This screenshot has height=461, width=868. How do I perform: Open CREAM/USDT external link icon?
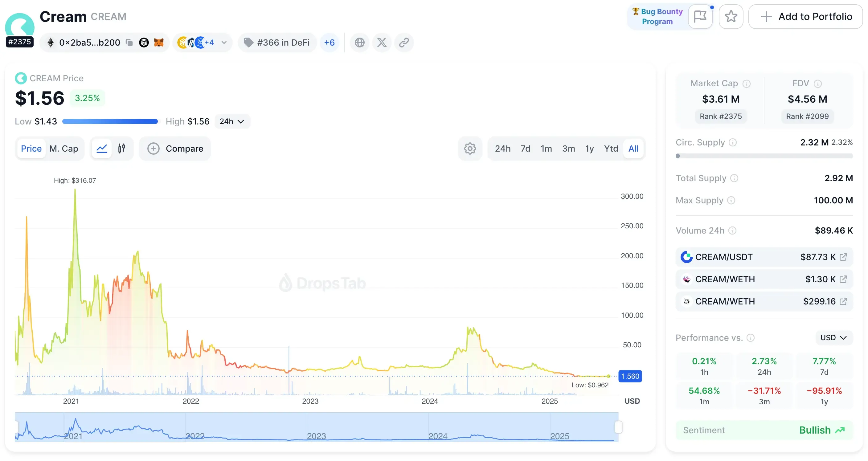click(x=843, y=257)
